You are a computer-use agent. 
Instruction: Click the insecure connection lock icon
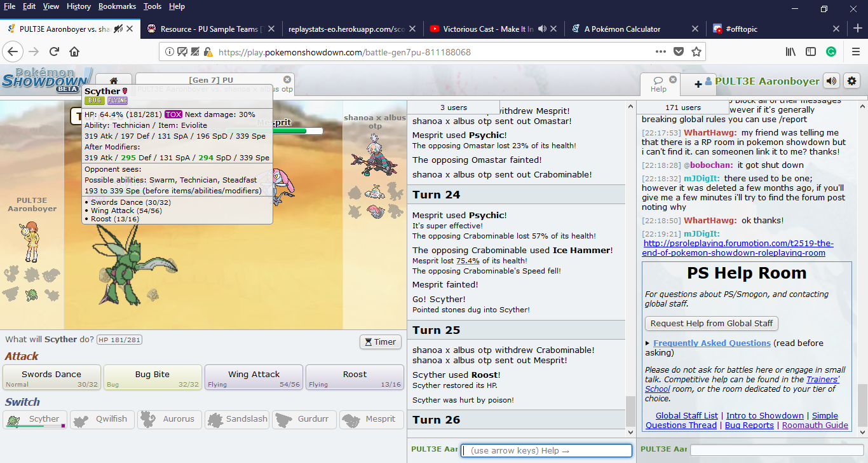(x=208, y=52)
